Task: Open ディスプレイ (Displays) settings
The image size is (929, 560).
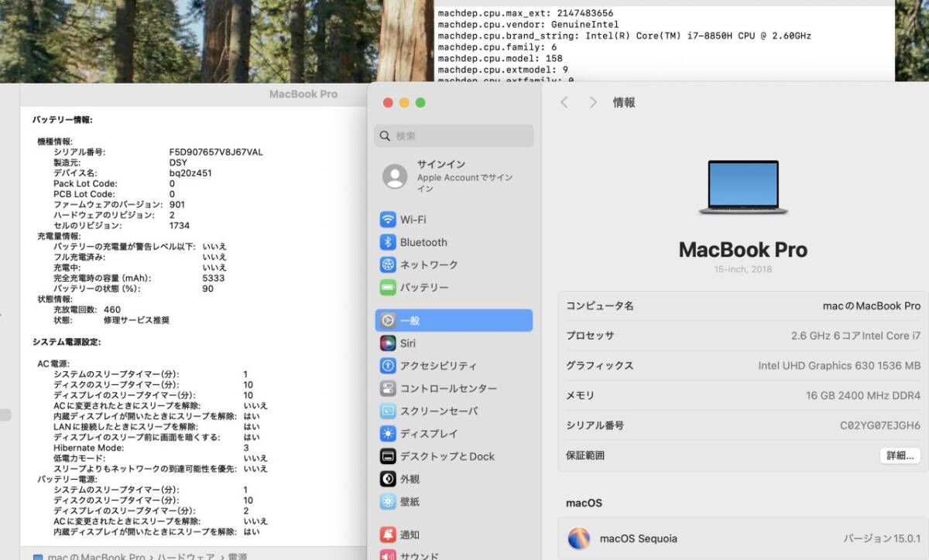Action: tap(430, 433)
